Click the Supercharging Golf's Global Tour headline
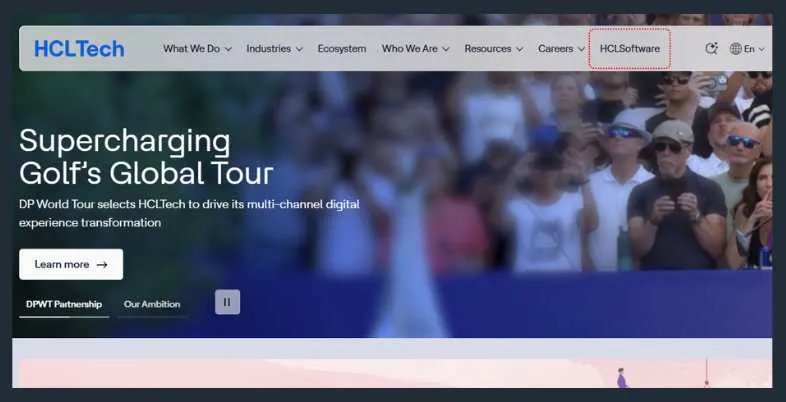 [x=146, y=156]
